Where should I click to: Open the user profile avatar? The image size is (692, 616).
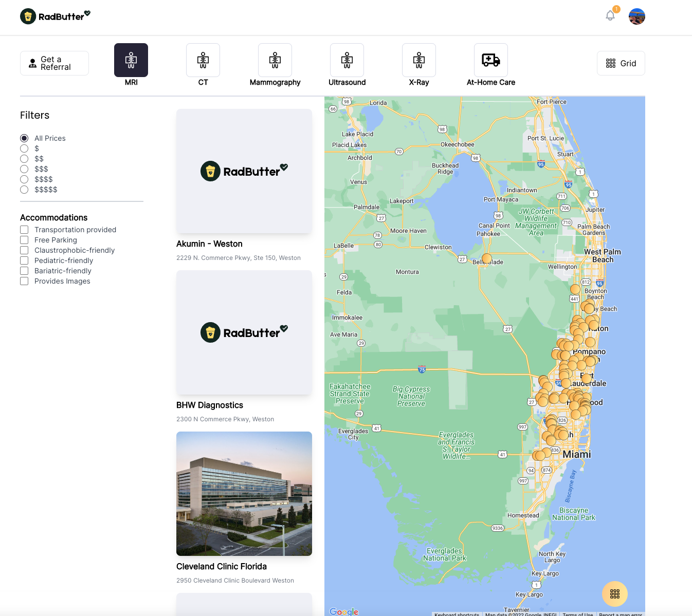[637, 16]
